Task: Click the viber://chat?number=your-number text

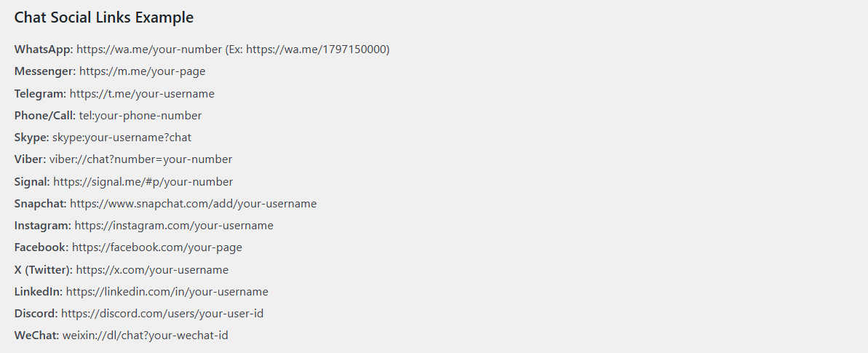Action: [x=140, y=159]
